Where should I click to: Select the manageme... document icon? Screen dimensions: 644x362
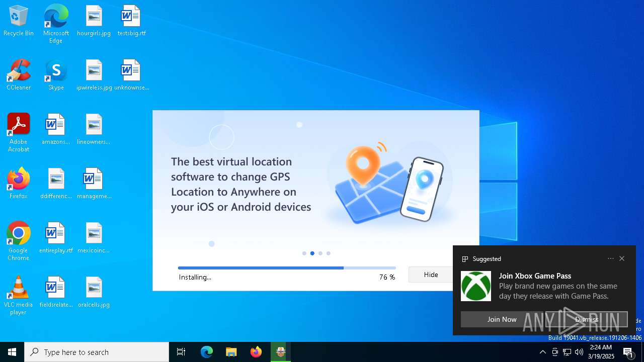click(x=94, y=184)
